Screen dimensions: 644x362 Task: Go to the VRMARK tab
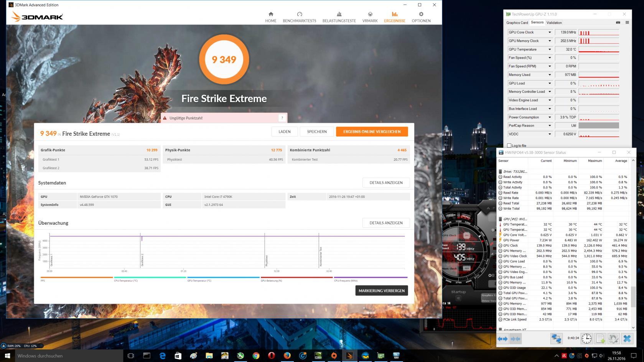click(370, 17)
